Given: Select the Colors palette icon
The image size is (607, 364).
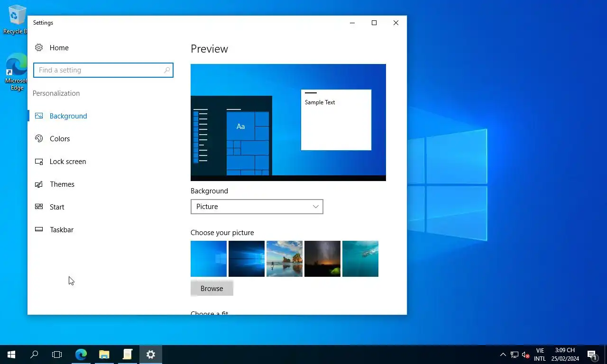Looking at the screenshot, I should pos(39,138).
